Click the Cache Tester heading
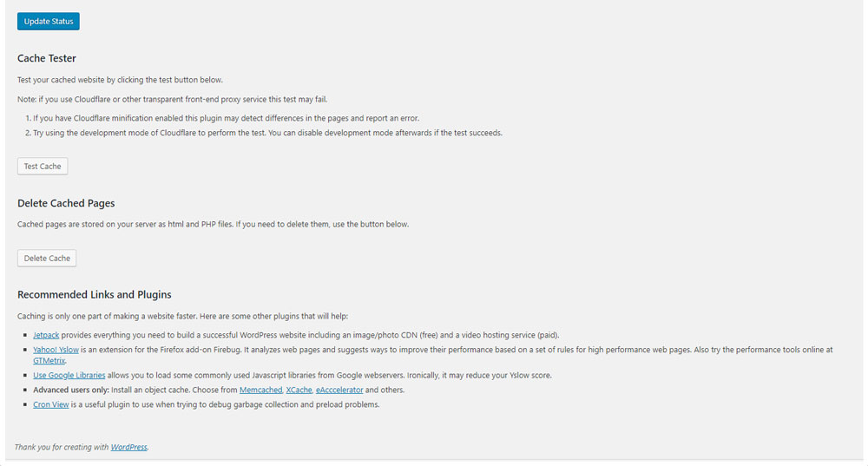The image size is (868, 466). [x=47, y=58]
